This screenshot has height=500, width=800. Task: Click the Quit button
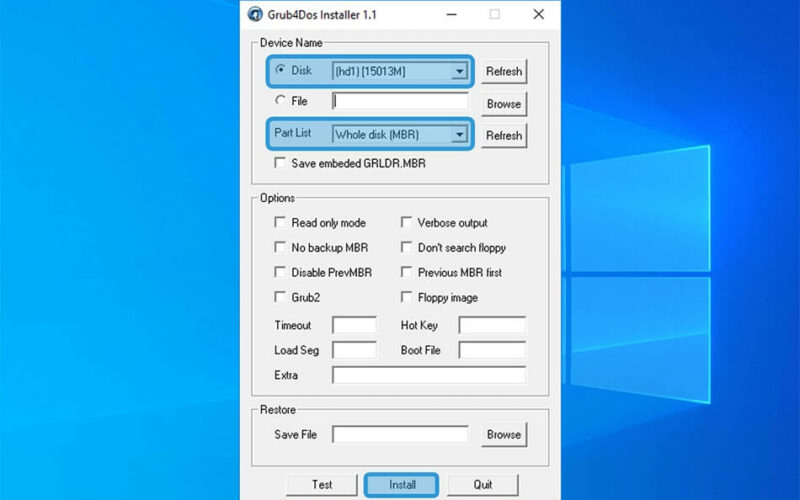[x=483, y=485]
